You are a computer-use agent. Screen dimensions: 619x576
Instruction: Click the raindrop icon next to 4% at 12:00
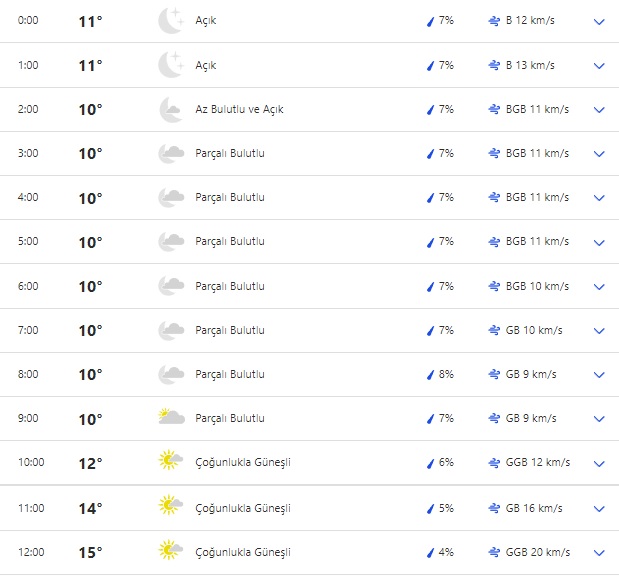click(x=430, y=552)
